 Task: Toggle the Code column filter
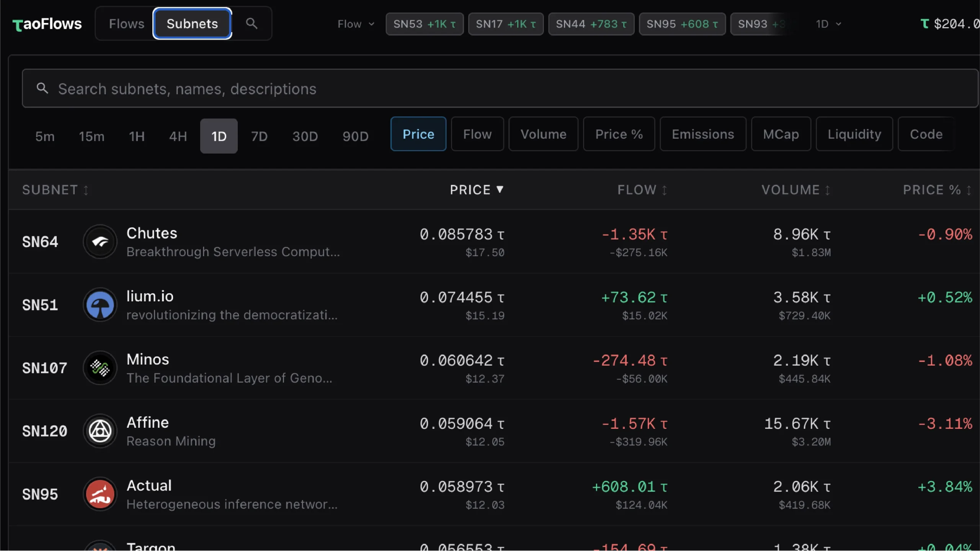click(x=926, y=134)
